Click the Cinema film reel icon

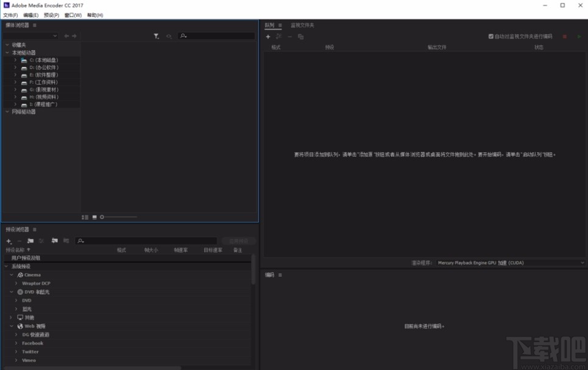click(20, 275)
